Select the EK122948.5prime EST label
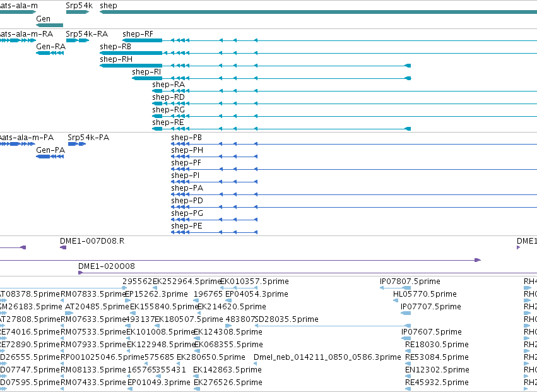 coord(161,345)
